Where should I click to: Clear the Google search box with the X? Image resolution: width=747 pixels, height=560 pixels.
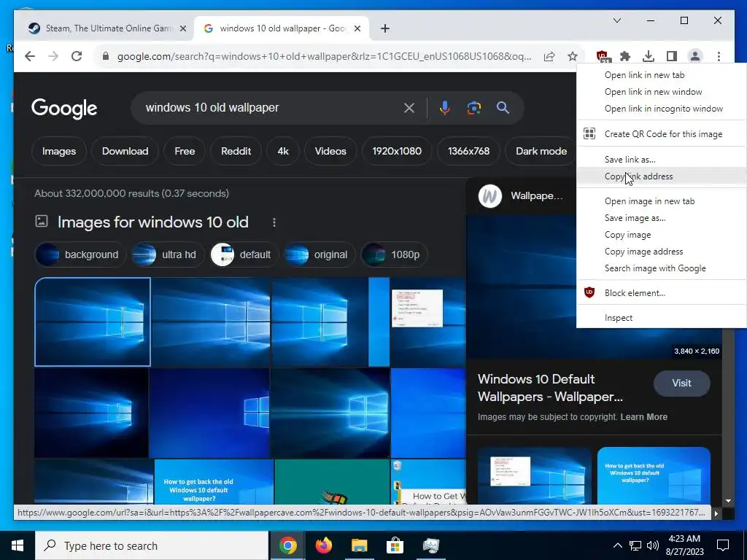click(x=409, y=108)
